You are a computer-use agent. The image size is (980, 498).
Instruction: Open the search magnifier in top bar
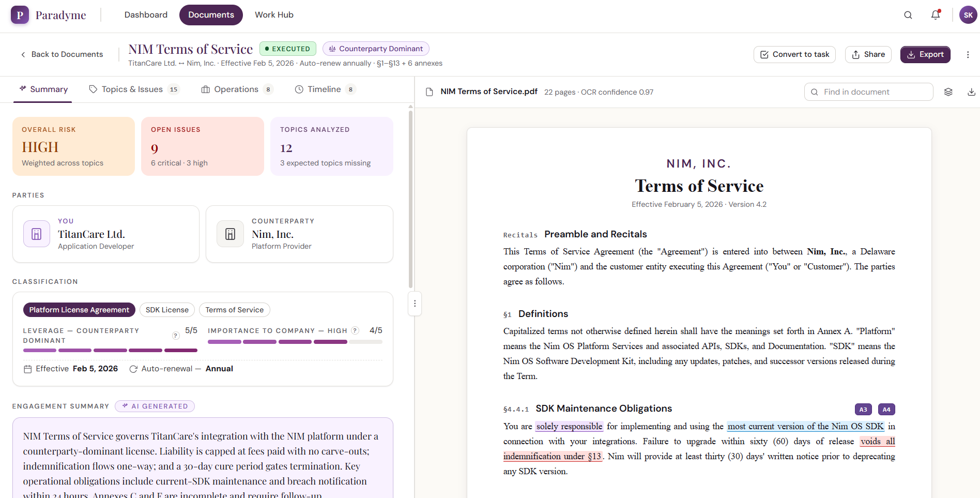coord(908,15)
